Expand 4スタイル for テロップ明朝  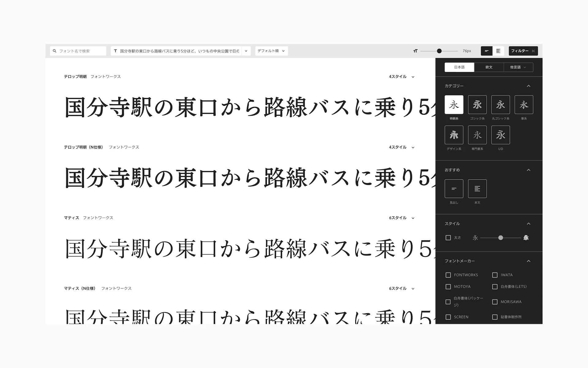[401, 77]
